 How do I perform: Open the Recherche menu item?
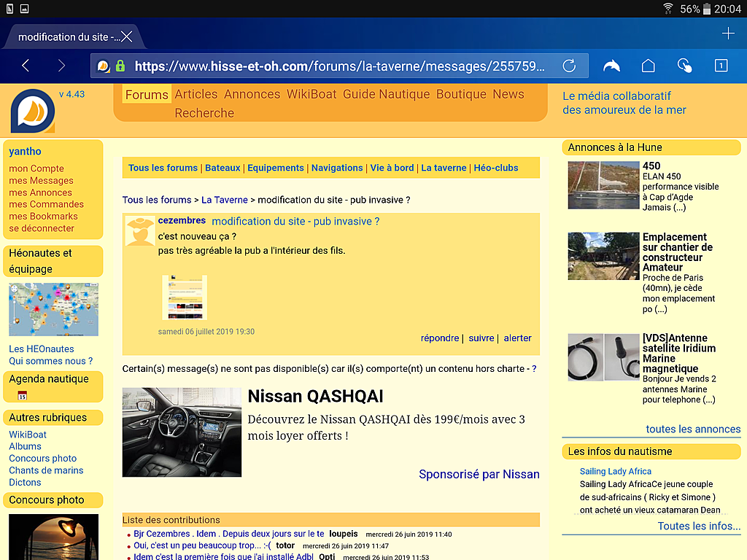204,113
